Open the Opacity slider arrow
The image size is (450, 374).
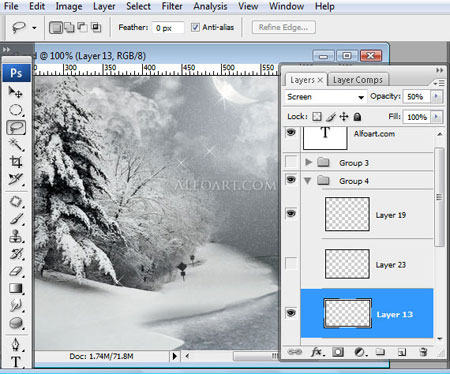point(436,97)
